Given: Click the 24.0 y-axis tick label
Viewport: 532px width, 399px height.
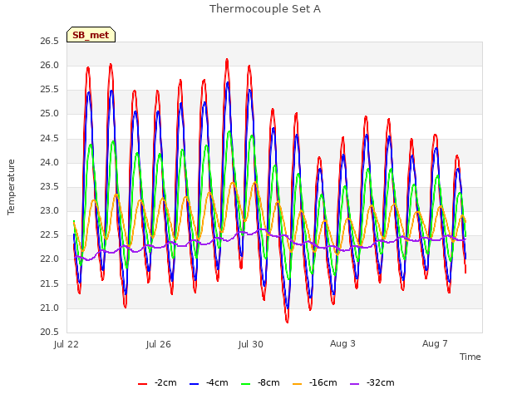Looking at the screenshot, I should [x=50, y=163].
